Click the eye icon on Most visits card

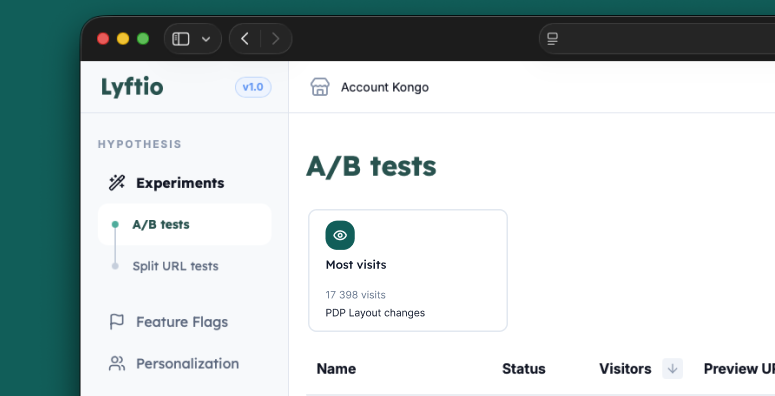click(340, 235)
